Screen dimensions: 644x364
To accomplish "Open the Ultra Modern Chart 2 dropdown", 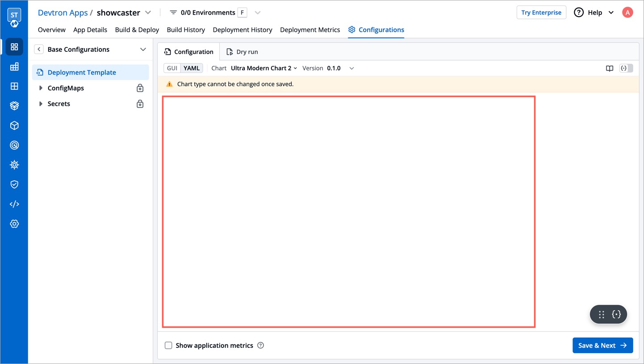I will point(263,68).
